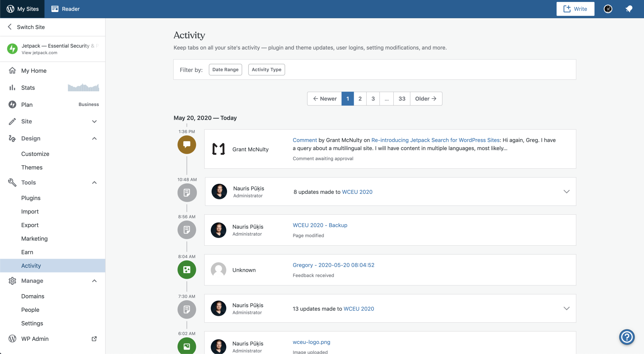
Task: Click the Switch Site toggle
Action: [x=31, y=27]
